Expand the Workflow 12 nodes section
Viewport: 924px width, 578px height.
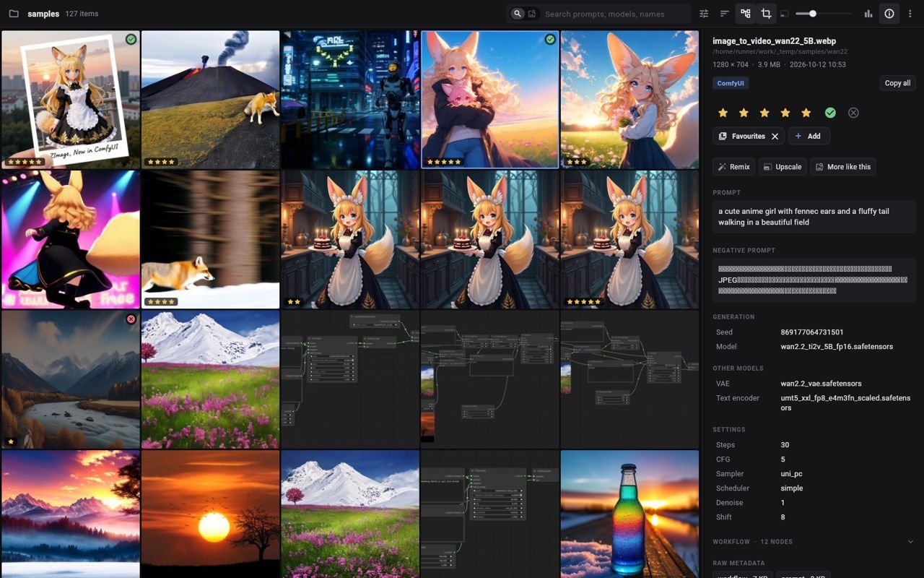coord(814,542)
